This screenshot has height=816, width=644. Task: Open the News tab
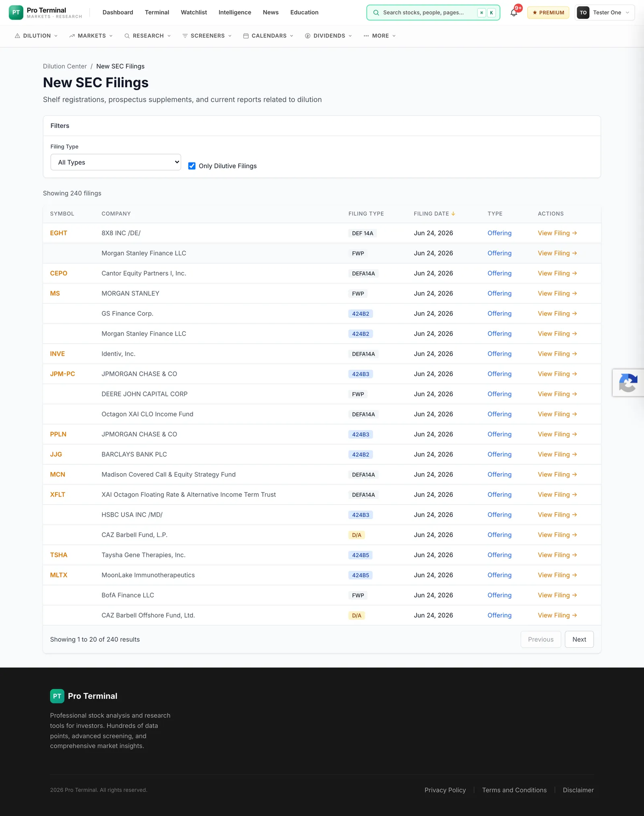pos(271,12)
